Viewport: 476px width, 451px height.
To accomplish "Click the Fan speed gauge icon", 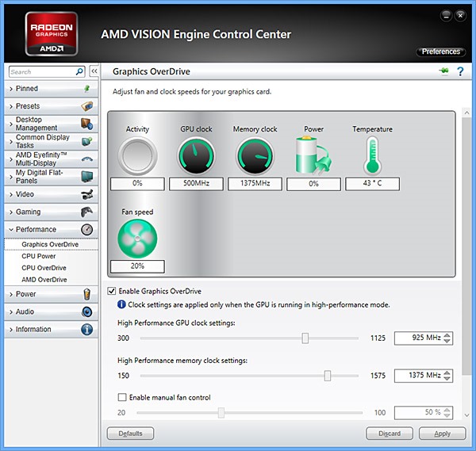I will (138, 238).
